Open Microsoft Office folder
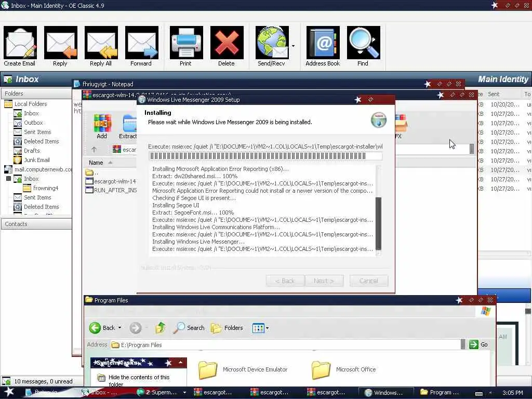Screen dimensions: 532x399 pos(344,369)
